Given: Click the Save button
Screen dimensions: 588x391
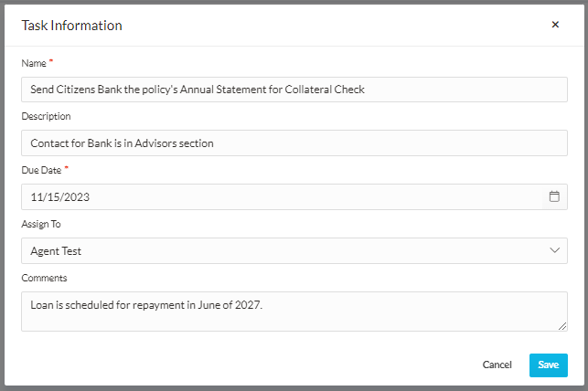Looking at the screenshot, I should pos(548,365).
